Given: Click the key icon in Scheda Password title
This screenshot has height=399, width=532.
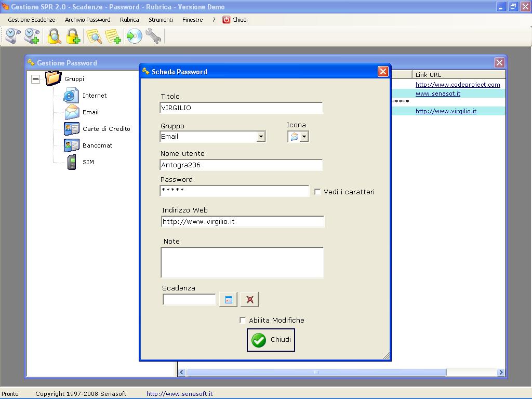Looking at the screenshot, I should (x=146, y=71).
